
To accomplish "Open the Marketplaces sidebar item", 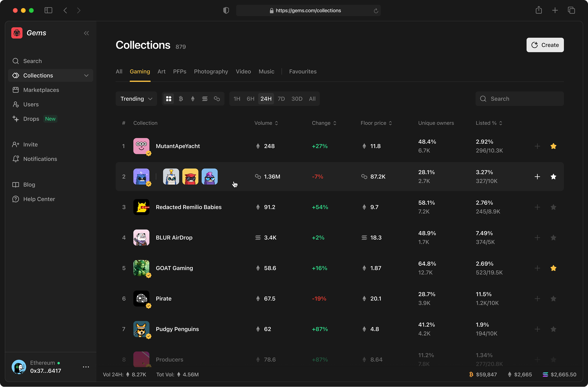I will [x=41, y=90].
